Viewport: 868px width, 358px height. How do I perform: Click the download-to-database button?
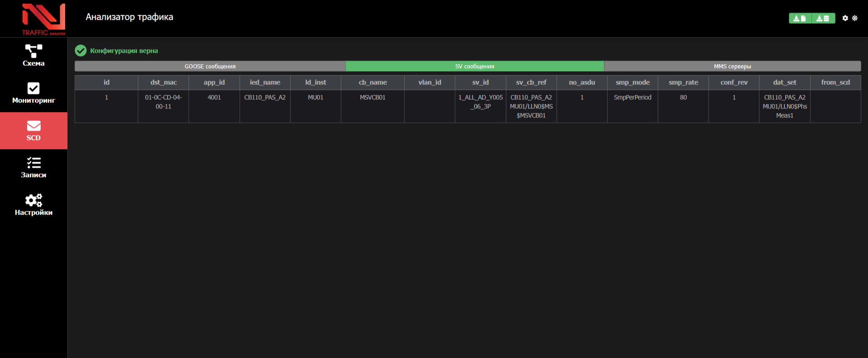[x=823, y=18]
